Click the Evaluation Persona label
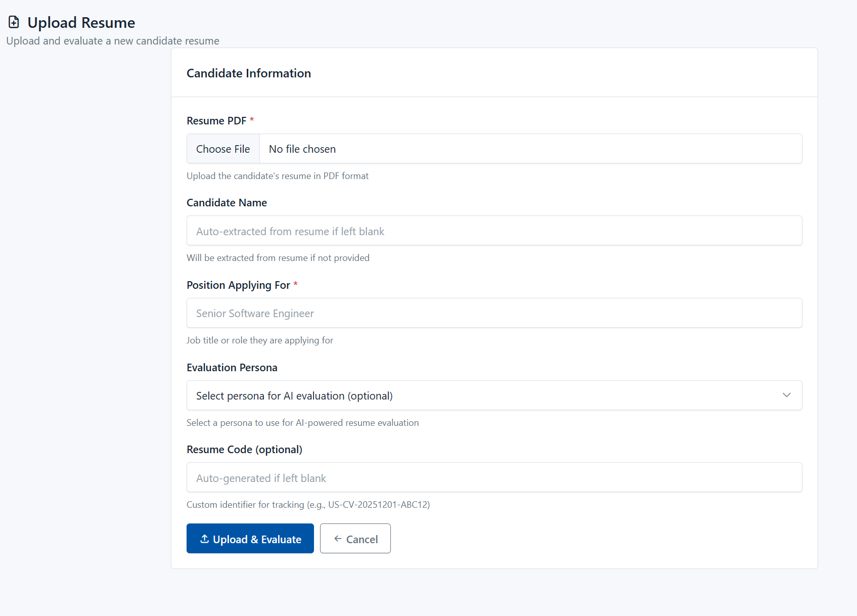This screenshot has height=616, width=857. pyautogui.click(x=232, y=368)
